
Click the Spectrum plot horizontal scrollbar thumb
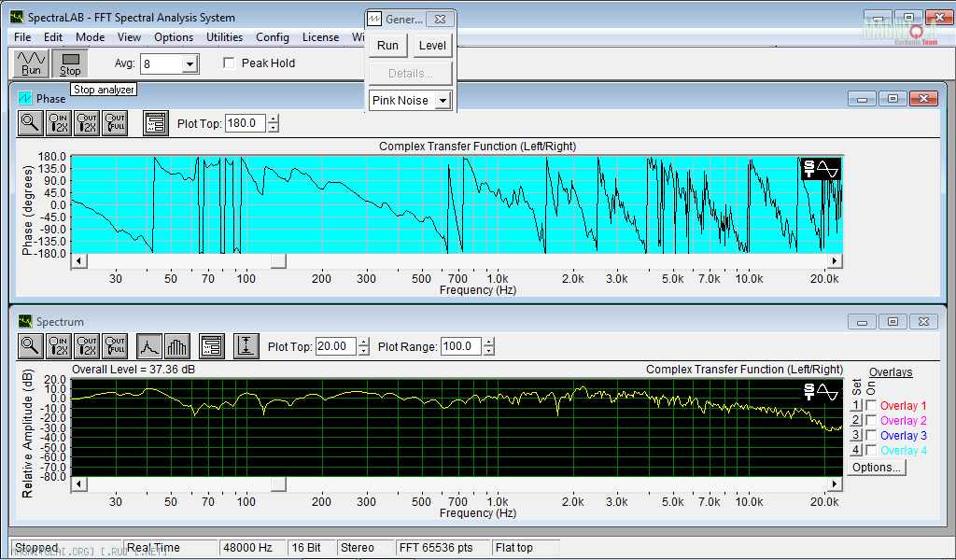tap(278, 483)
